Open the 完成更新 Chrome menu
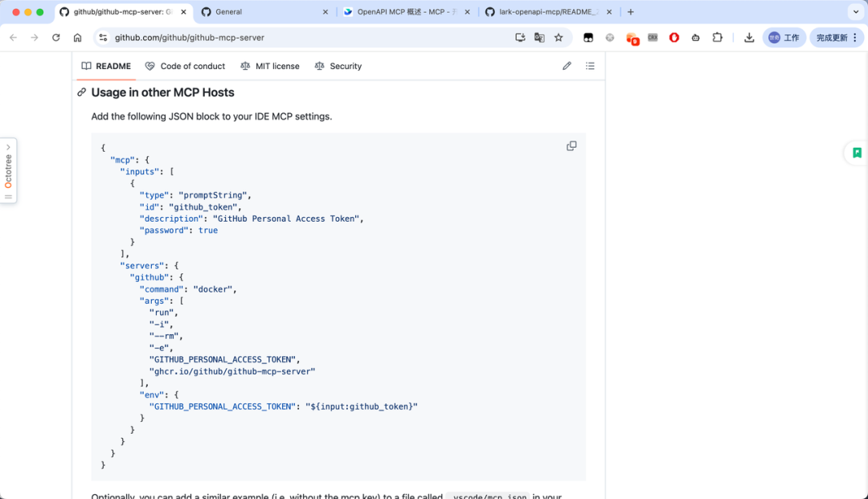Viewport: 868px width, 499px height. click(836, 38)
